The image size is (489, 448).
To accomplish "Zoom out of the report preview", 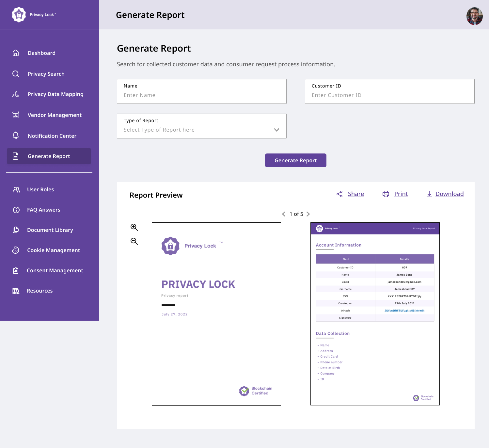I will point(134,241).
